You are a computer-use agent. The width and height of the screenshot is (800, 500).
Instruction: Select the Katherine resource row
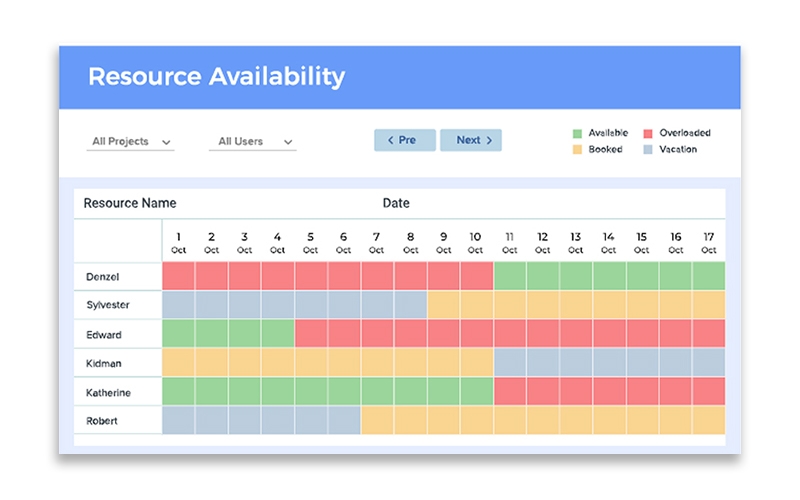pos(108,392)
